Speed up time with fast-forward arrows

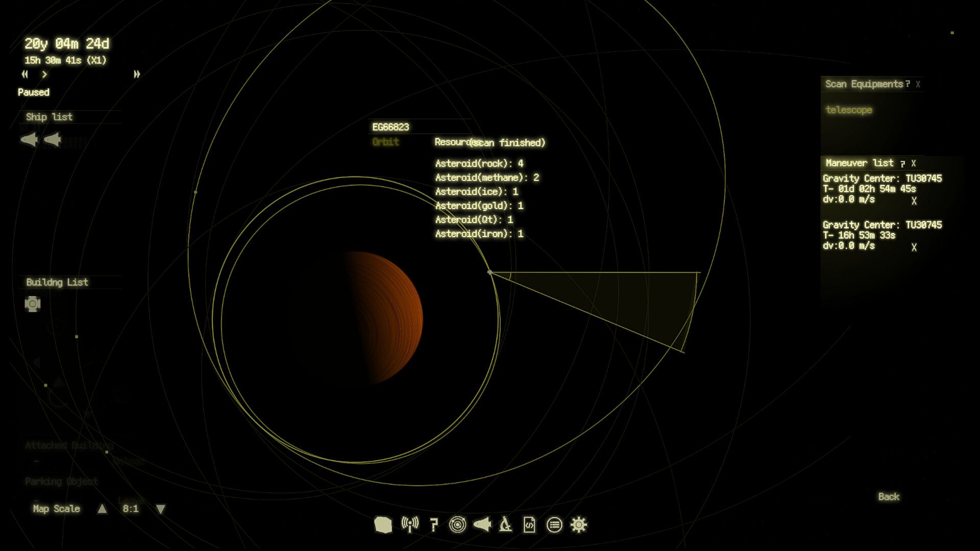[x=137, y=74]
